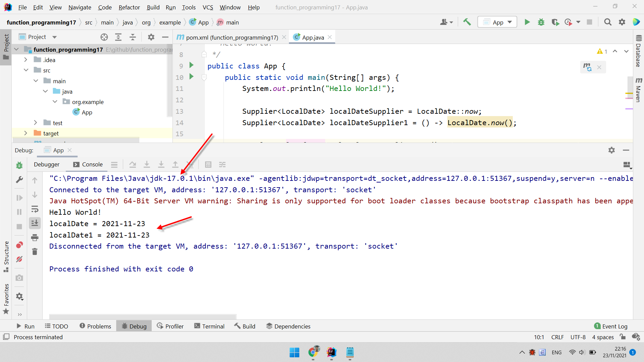
Task: Print console output with printer icon
Action: (35, 238)
